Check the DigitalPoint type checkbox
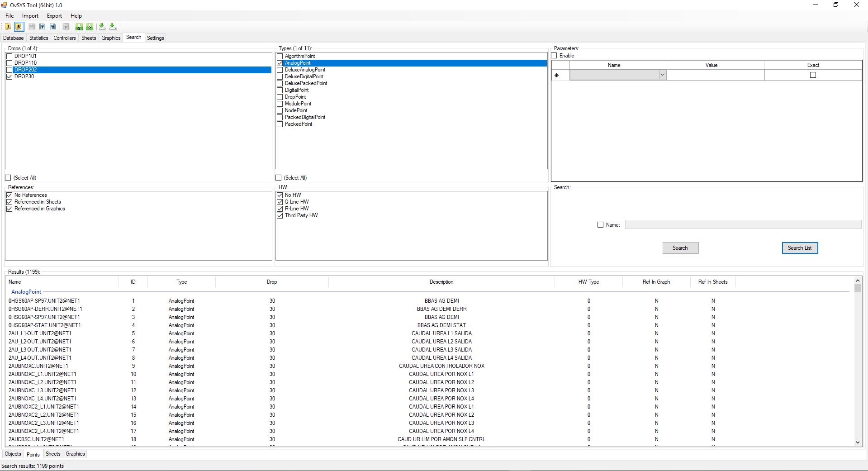868x471 pixels. (280, 90)
